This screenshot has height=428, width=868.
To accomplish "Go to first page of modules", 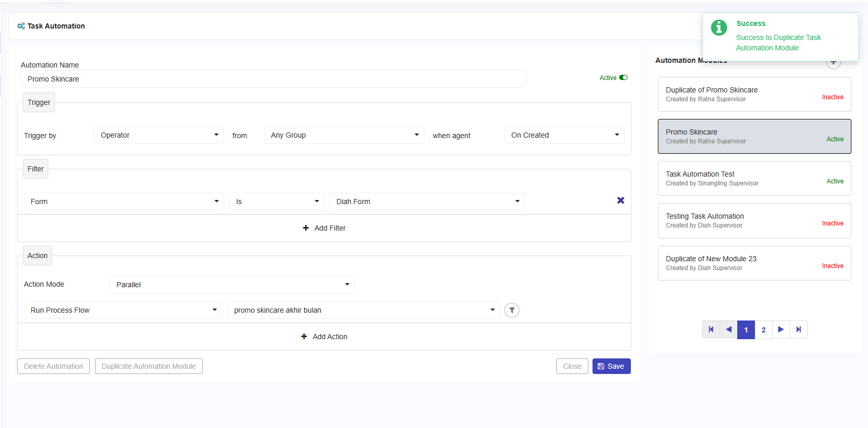I will coord(711,329).
